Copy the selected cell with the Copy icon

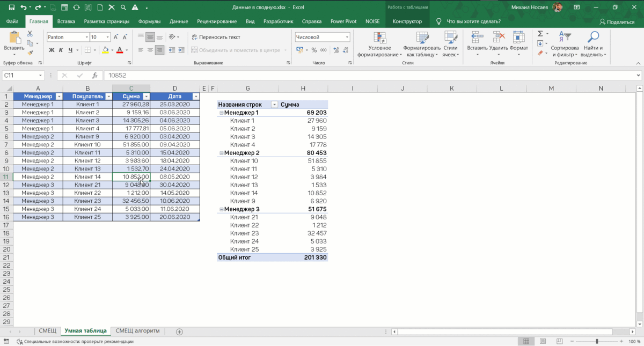tap(30, 43)
